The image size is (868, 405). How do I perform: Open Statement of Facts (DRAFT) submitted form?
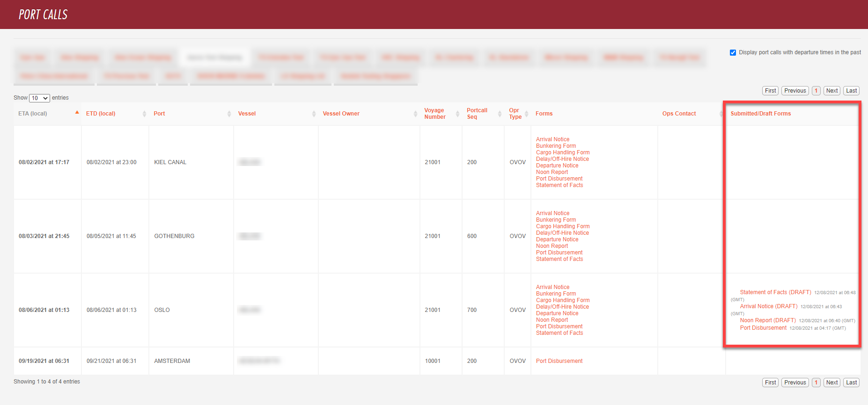[775, 292]
